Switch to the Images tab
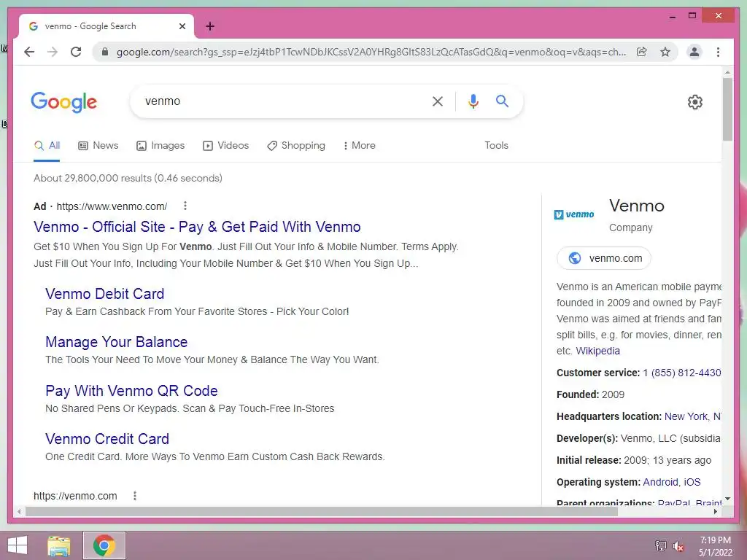 click(160, 146)
